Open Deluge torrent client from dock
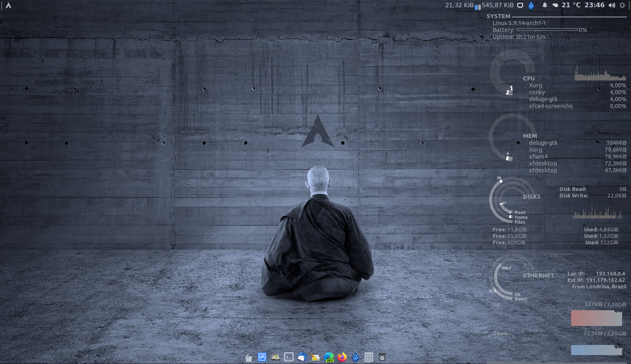The height and width of the screenshot is (364, 631). tap(356, 357)
